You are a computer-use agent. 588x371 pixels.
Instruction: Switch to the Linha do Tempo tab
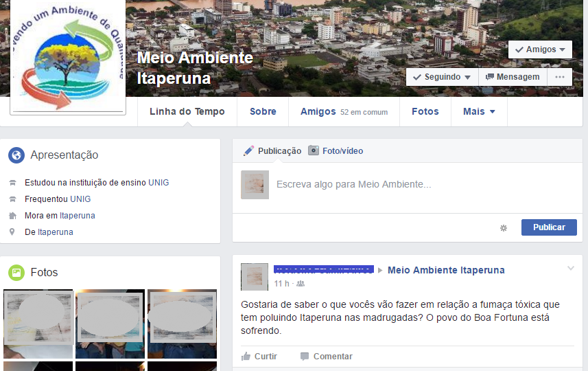187,111
